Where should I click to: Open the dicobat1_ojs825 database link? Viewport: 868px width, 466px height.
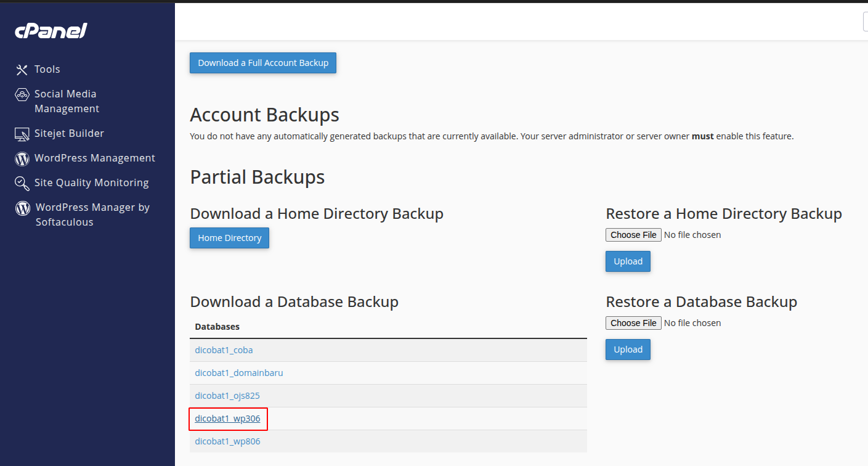[227, 395]
